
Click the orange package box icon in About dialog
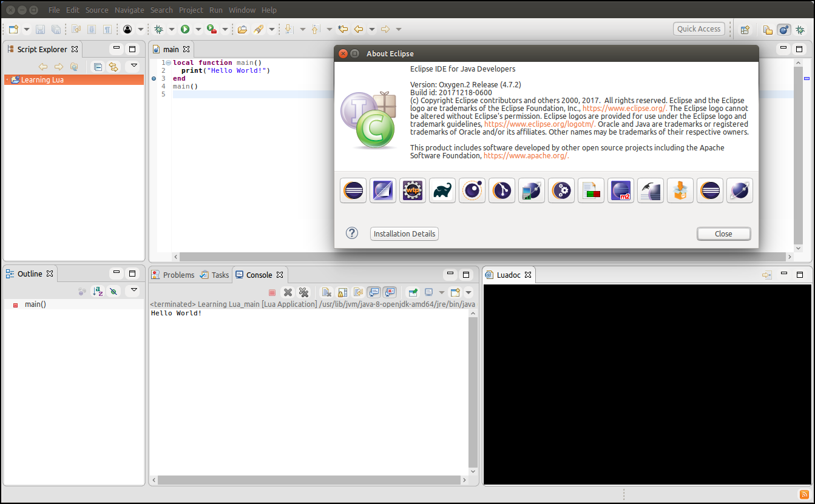tap(680, 190)
